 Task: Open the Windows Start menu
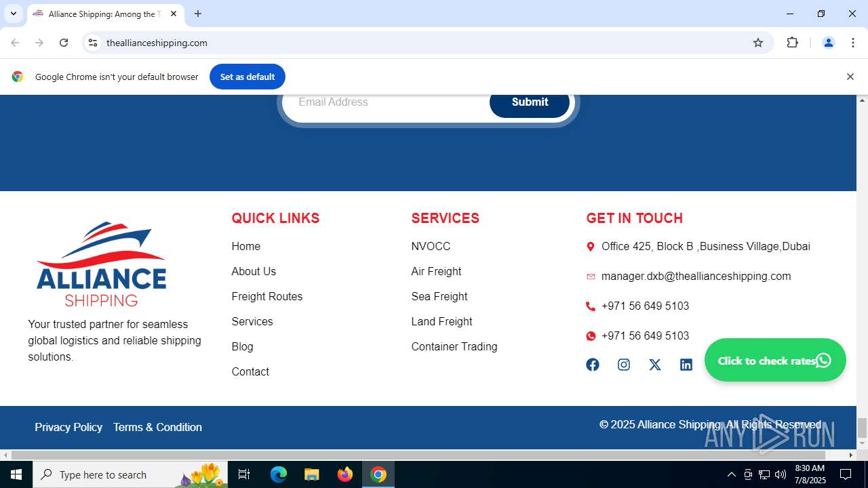pyautogui.click(x=16, y=474)
